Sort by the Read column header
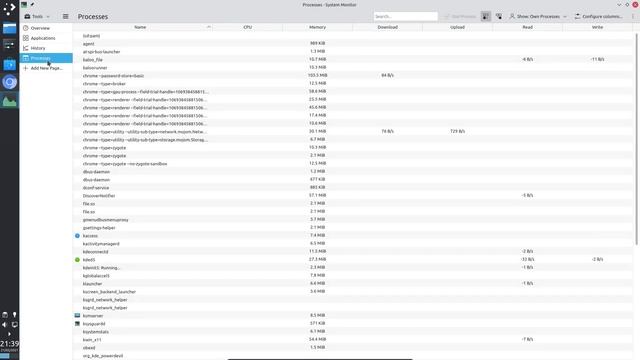 (527, 27)
